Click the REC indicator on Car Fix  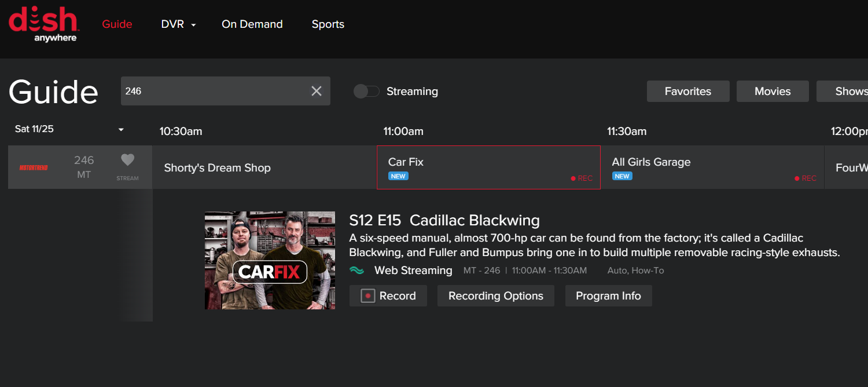582,178
